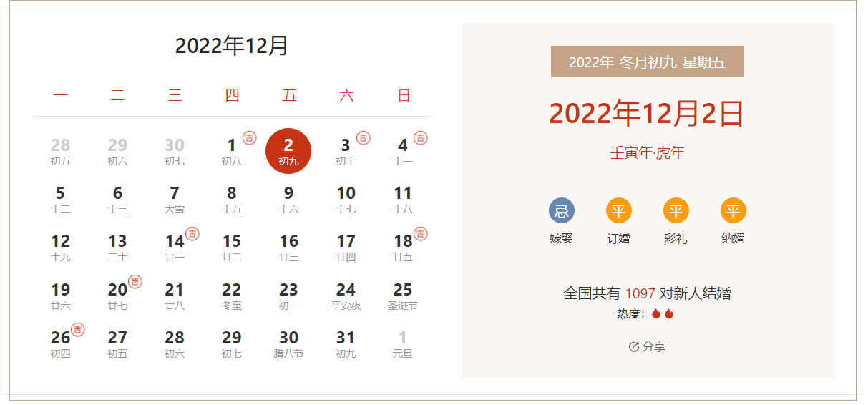Click the 一 Monday column header
Viewport: 868px width, 405px height.
click(60, 95)
